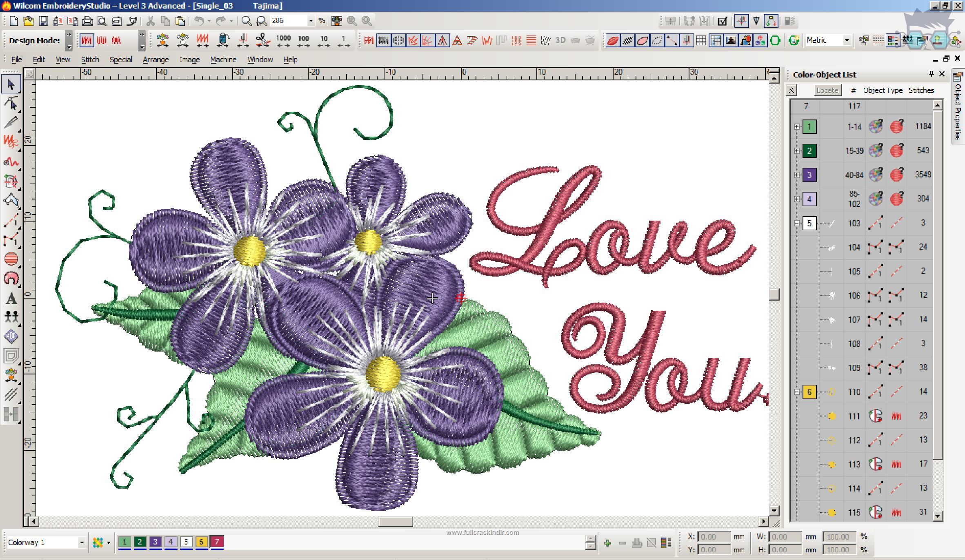
Task: Close the Color-Object List panel
Action: pos(942,74)
